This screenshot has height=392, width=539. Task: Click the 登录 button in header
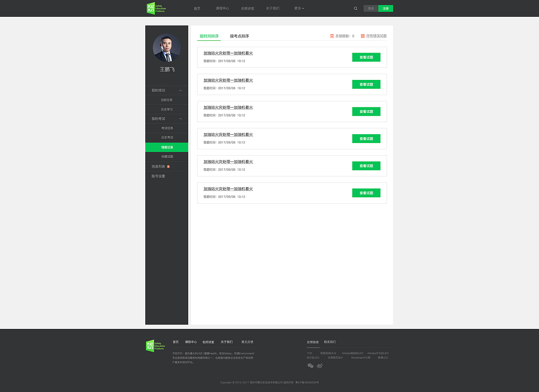point(371,8)
